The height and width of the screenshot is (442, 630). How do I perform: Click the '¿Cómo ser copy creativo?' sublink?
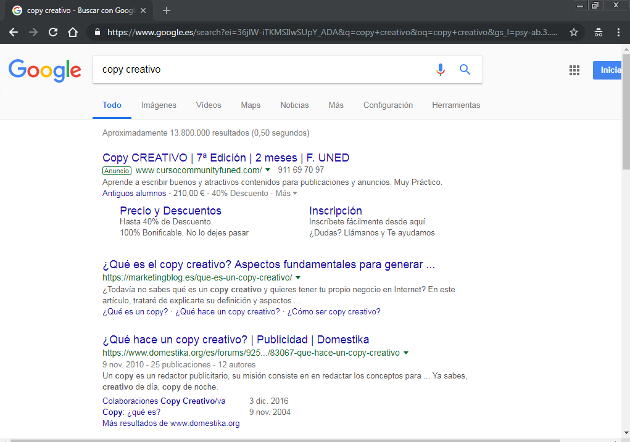coord(333,312)
